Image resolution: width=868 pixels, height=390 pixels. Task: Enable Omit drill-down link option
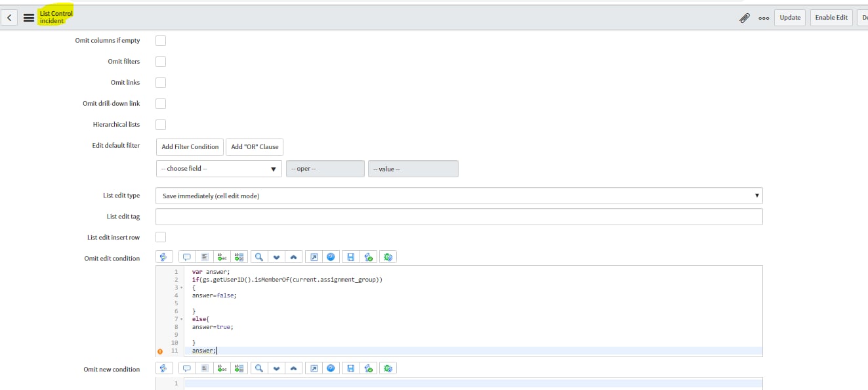coord(161,104)
